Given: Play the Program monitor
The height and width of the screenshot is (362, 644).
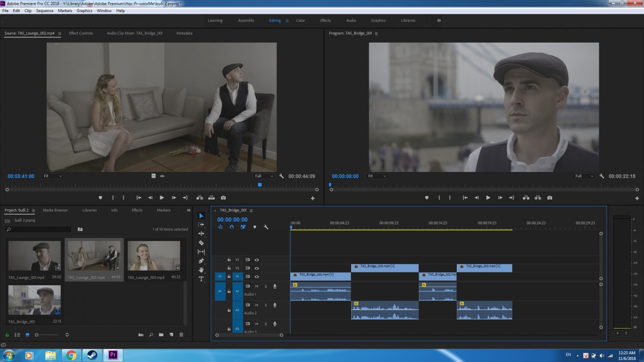Looking at the screenshot, I should (488, 198).
